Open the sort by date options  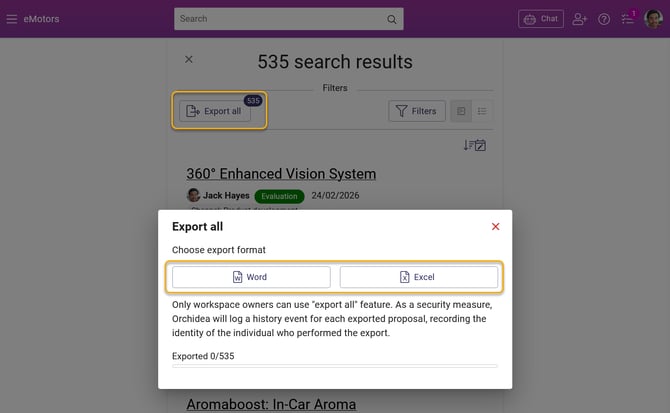click(474, 145)
